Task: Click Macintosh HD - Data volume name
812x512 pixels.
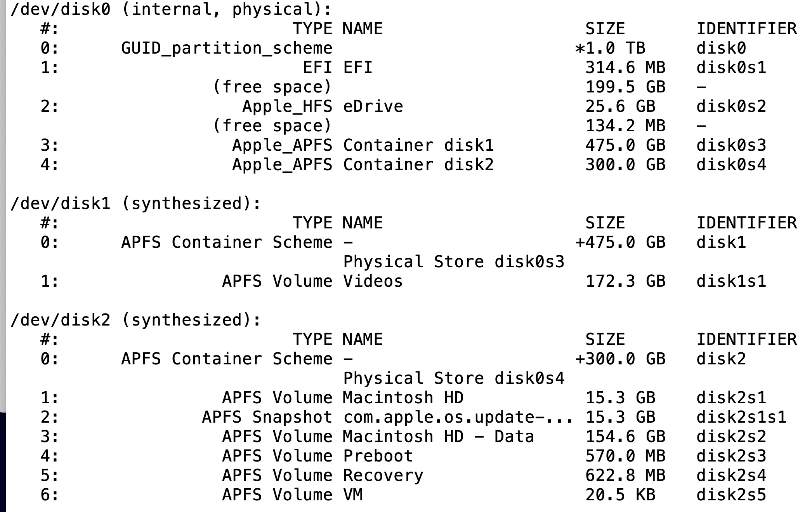Action: 439,437
